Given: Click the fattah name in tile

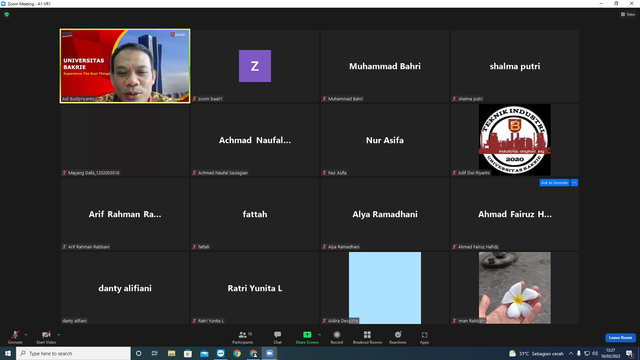Looking at the screenshot, I should [x=255, y=214].
